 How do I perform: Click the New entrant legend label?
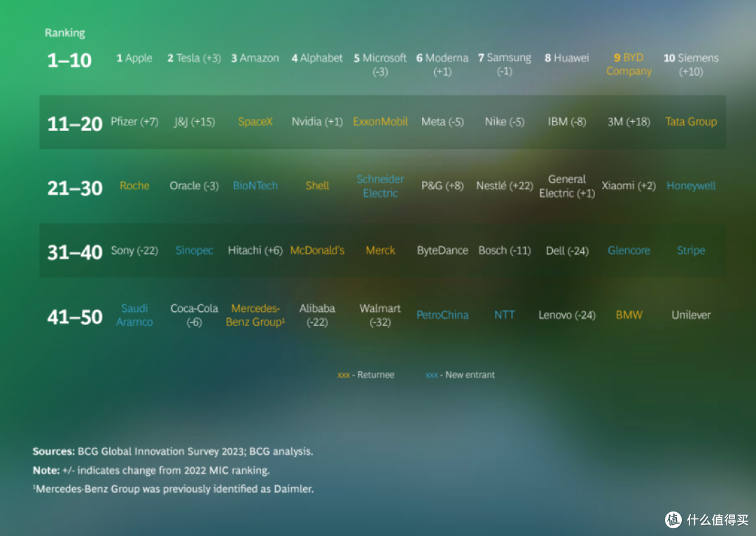(x=460, y=375)
